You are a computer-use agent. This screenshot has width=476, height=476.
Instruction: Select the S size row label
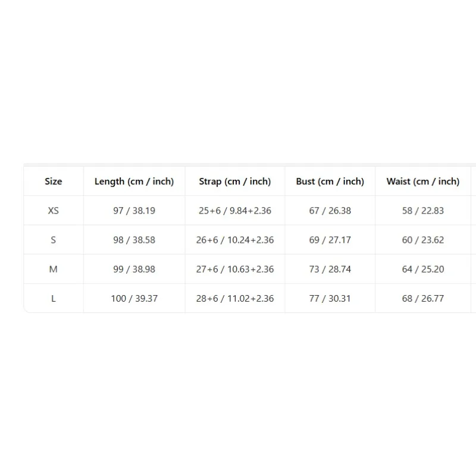point(54,240)
